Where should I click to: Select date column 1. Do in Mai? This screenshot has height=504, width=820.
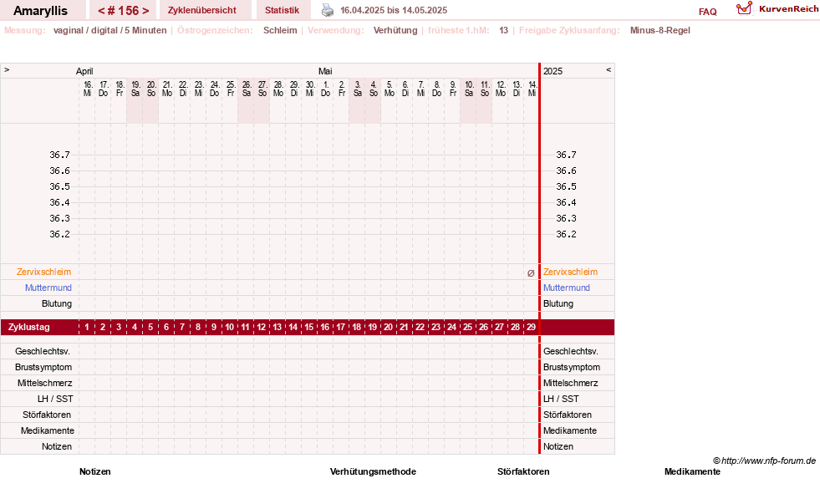[x=325, y=89]
